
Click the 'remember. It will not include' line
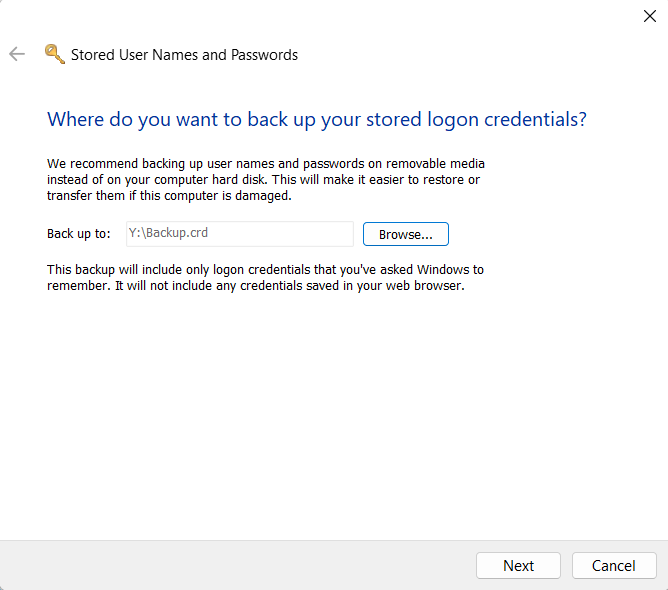point(256,285)
